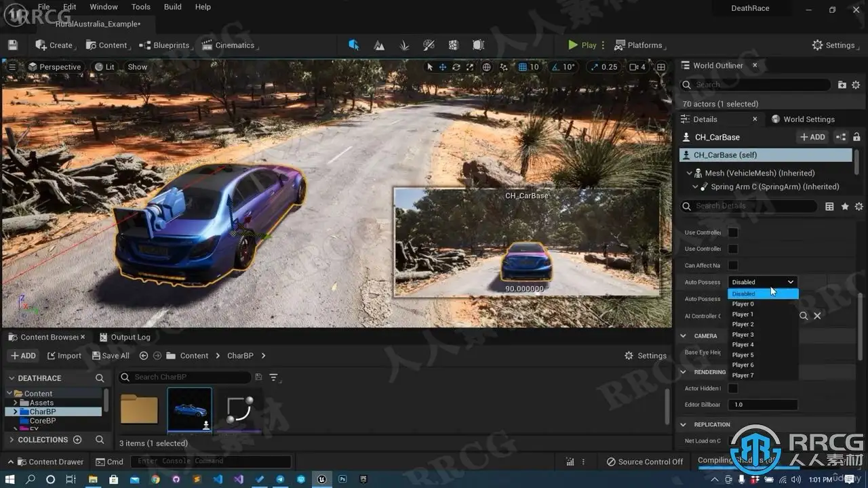Switch to Fracture mode icon
The image size is (868, 488).
(454, 45)
